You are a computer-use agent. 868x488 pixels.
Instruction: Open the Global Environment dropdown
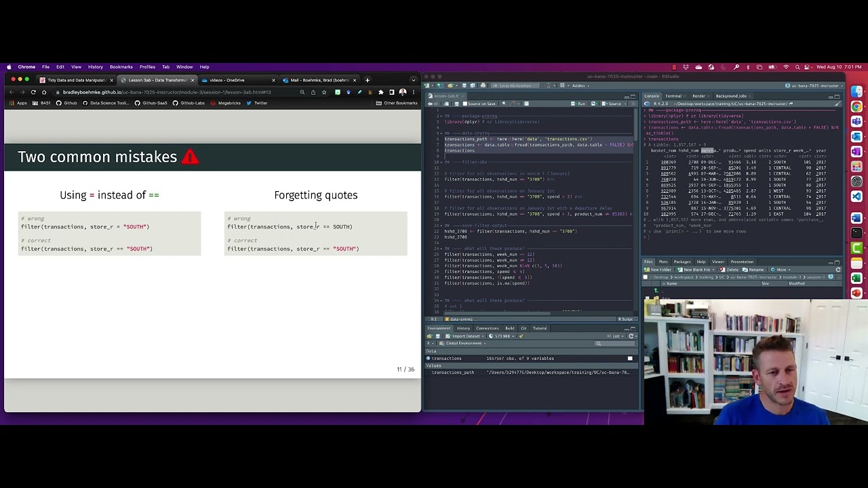click(462, 343)
